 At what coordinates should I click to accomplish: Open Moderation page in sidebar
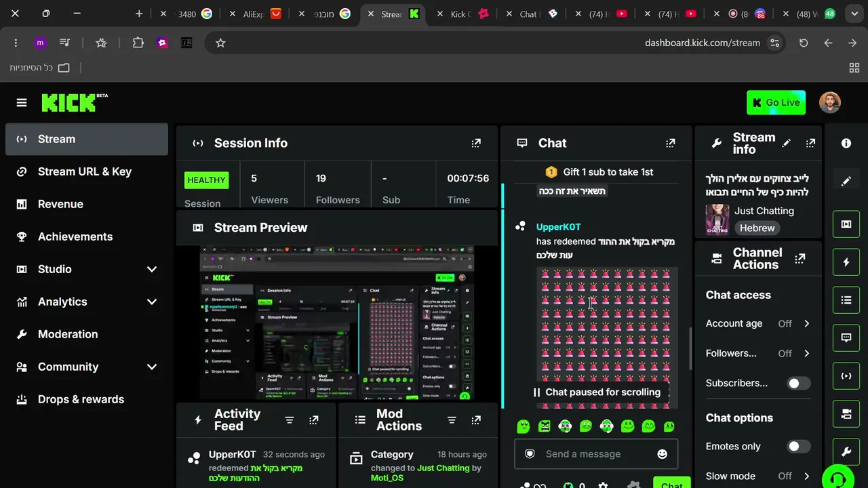tap(87, 334)
